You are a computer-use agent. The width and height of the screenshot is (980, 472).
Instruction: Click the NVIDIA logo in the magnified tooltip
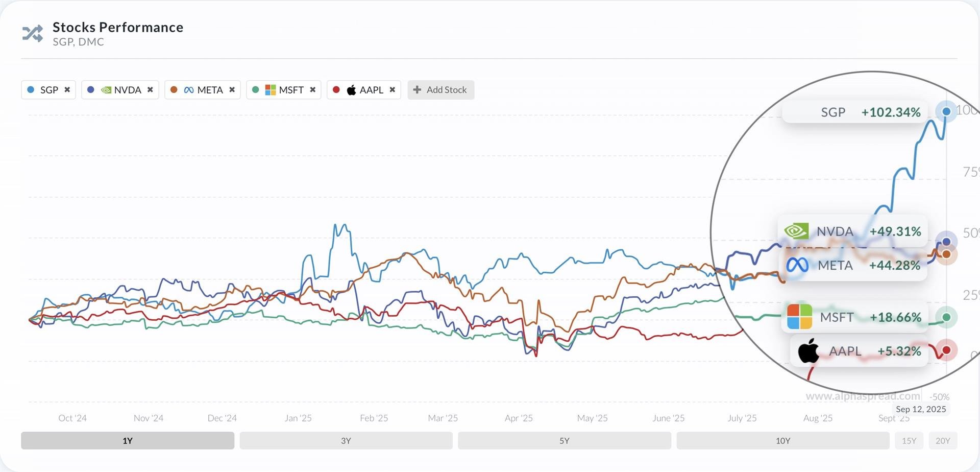pos(796,231)
